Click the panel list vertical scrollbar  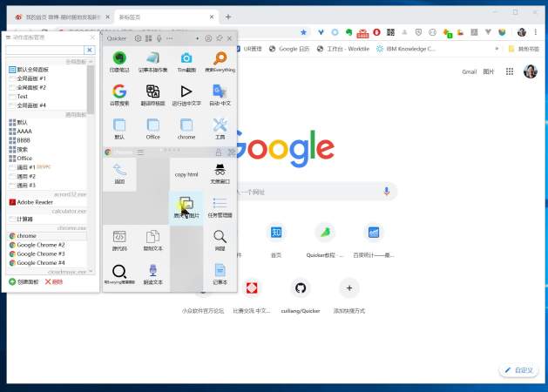coord(91,90)
